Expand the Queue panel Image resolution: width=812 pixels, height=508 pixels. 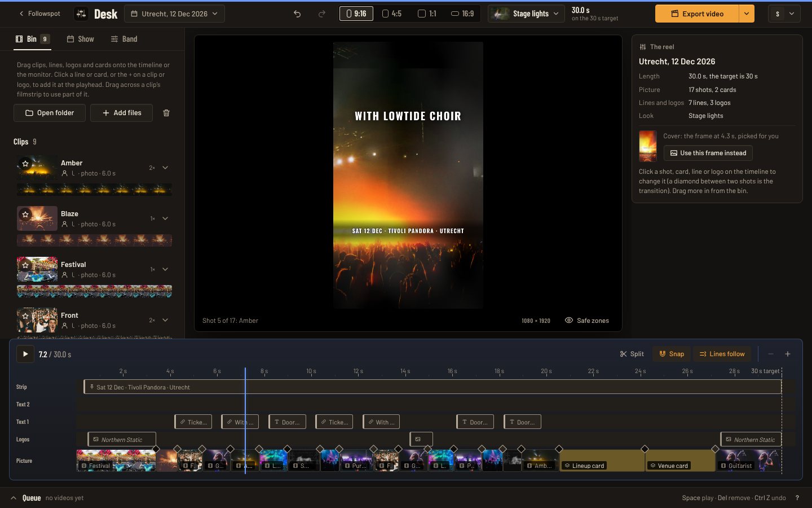[x=14, y=498]
